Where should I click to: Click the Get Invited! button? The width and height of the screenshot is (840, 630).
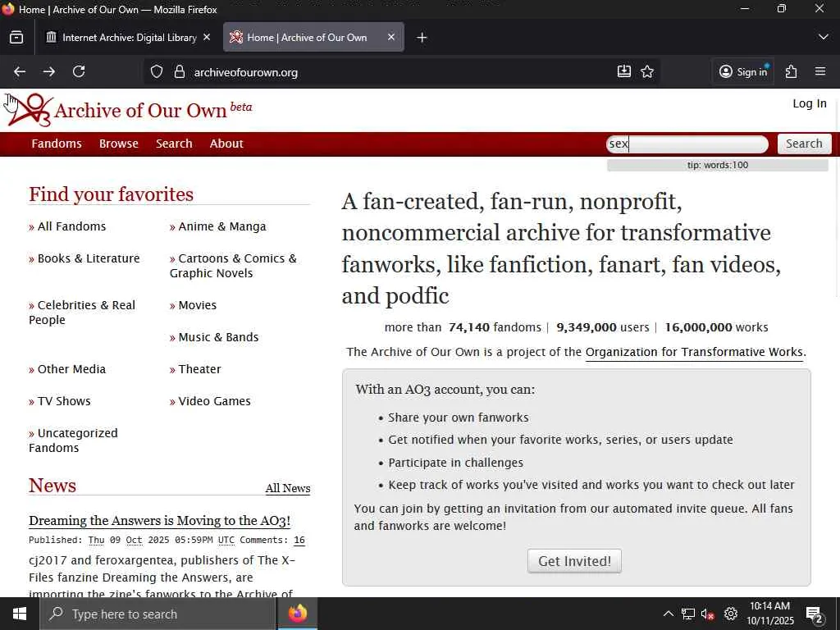click(x=574, y=561)
